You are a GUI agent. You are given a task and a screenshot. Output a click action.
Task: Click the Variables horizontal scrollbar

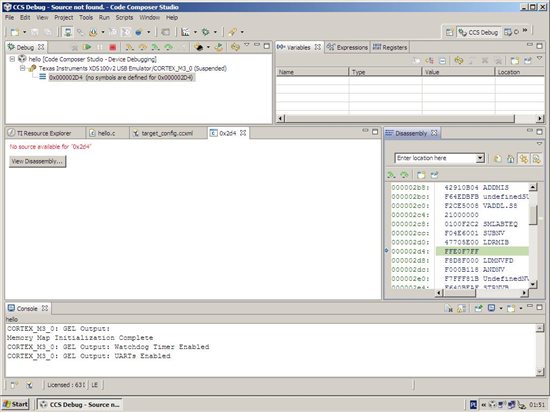point(410,119)
